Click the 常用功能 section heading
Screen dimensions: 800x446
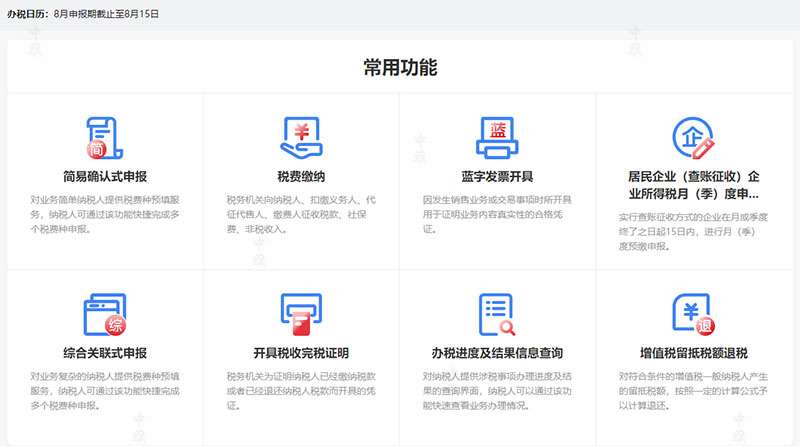(x=400, y=68)
